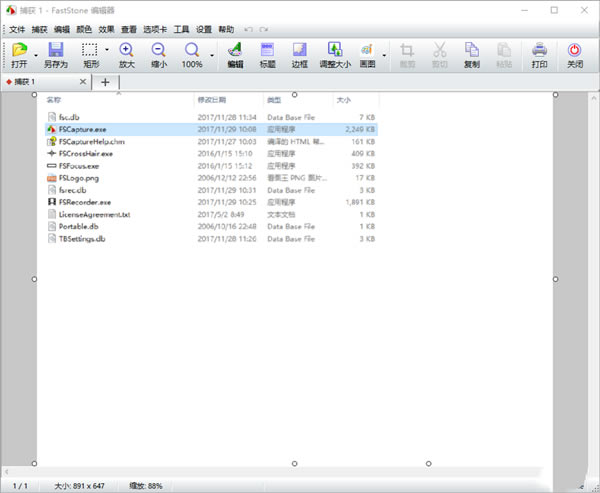
Task: Open the 文件 menu
Action: (x=17, y=29)
